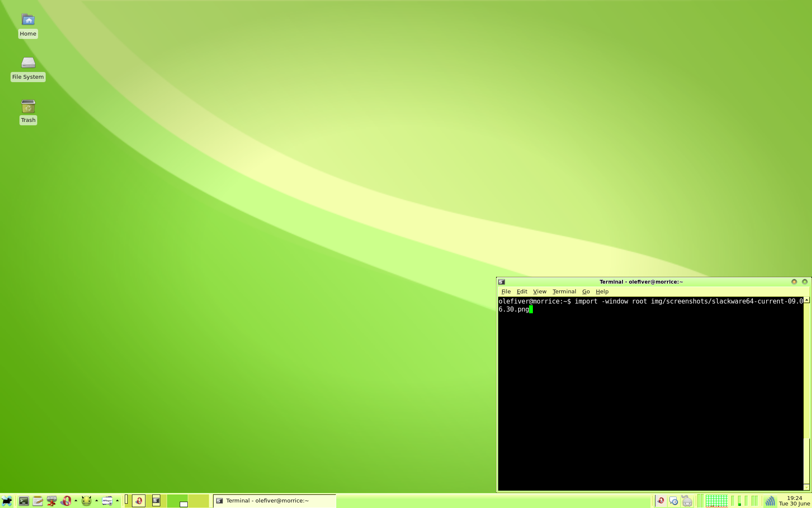Launch the notepad text editor from the panel
Viewport: 812px width, 508px height.
pyautogui.click(x=38, y=501)
